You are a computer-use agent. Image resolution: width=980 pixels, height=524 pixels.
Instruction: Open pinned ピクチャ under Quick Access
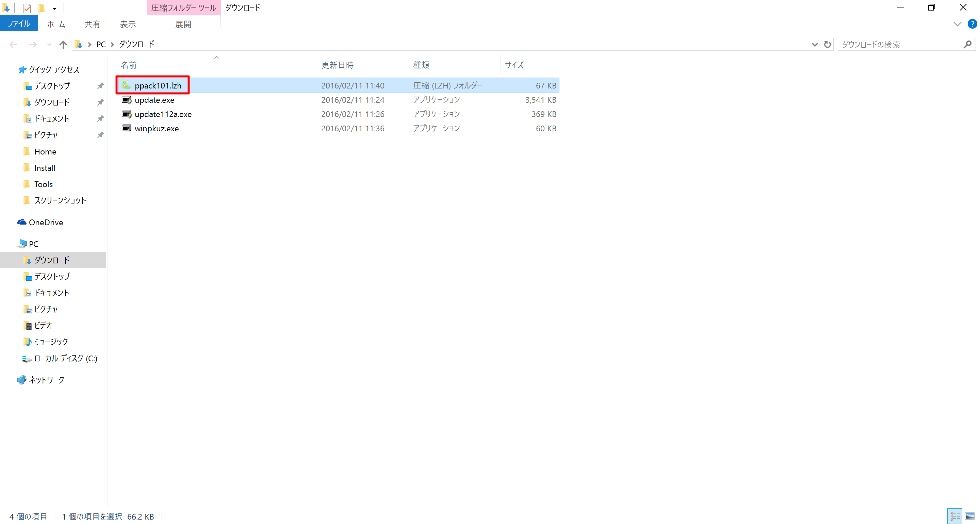[x=46, y=135]
